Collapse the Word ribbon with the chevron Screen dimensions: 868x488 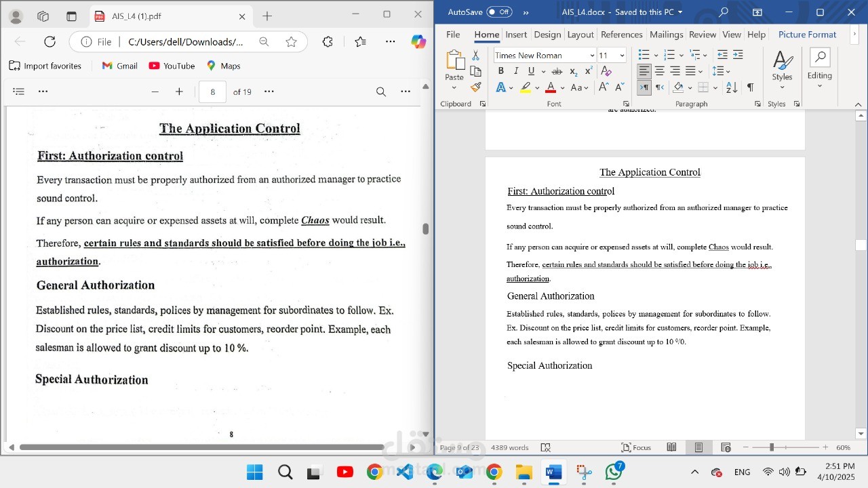(858, 104)
